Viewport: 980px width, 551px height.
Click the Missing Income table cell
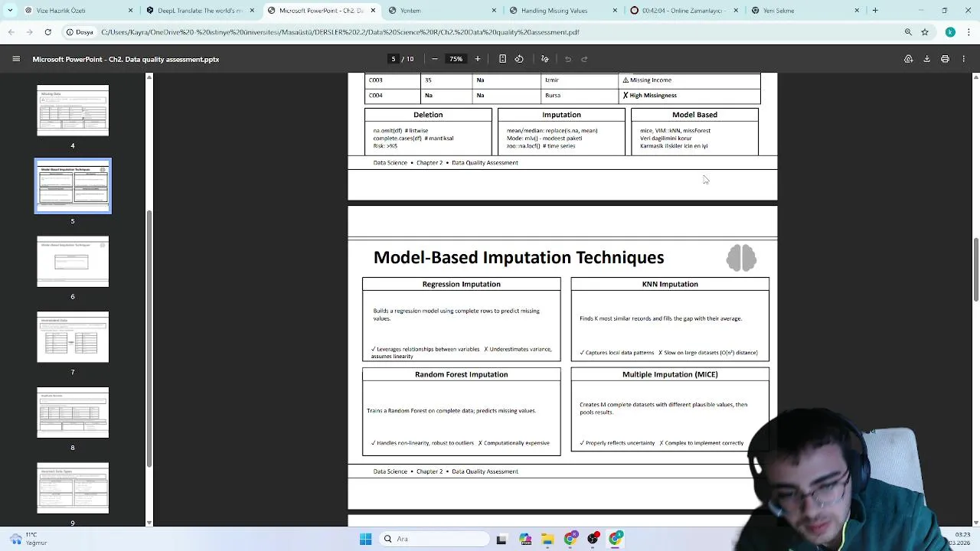click(689, 80)
